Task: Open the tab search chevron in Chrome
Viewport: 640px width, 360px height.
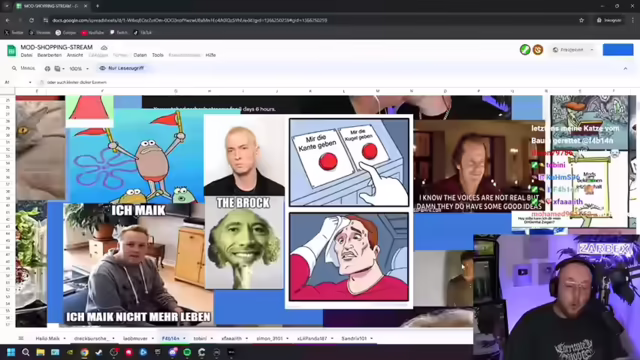Action: [x=7, y=6]
